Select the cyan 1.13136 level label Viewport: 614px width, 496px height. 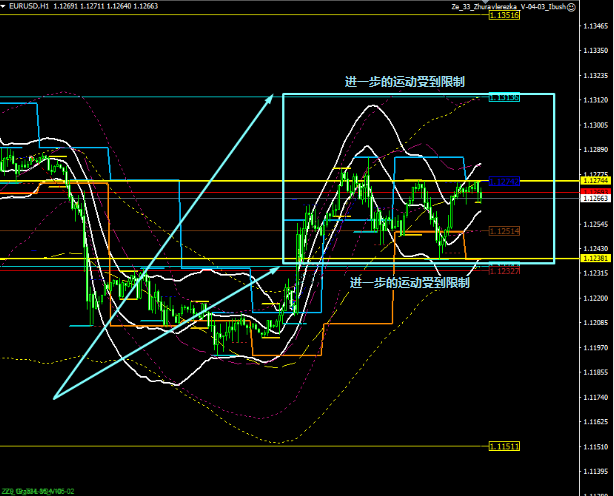pos(504,97)
